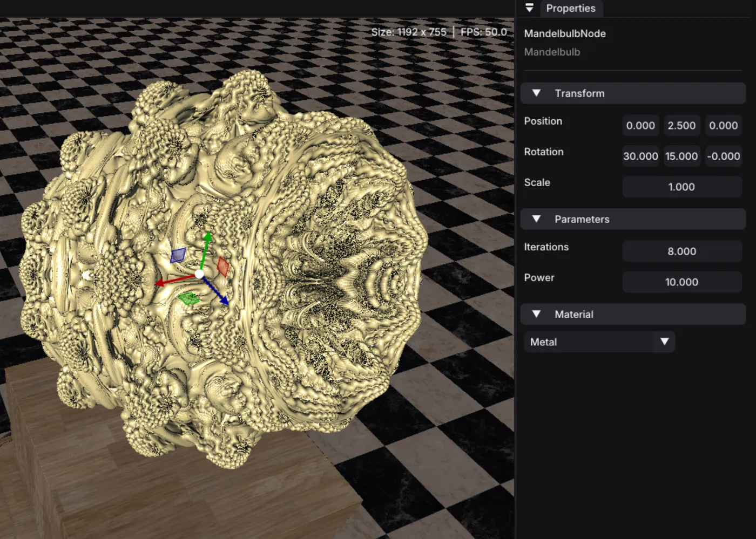Viewport: 756px width, 539px height.
Task: Open the Metal material dropdown
Action: 599,342
